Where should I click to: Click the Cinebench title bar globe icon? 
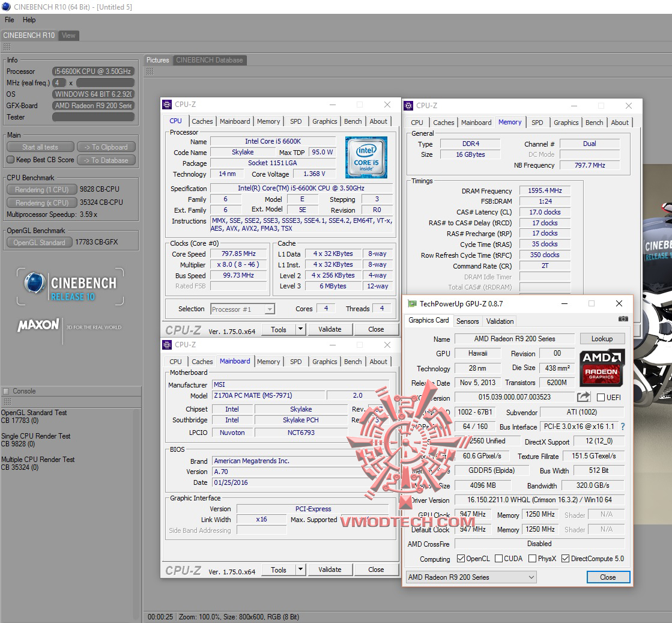[6, 7]
